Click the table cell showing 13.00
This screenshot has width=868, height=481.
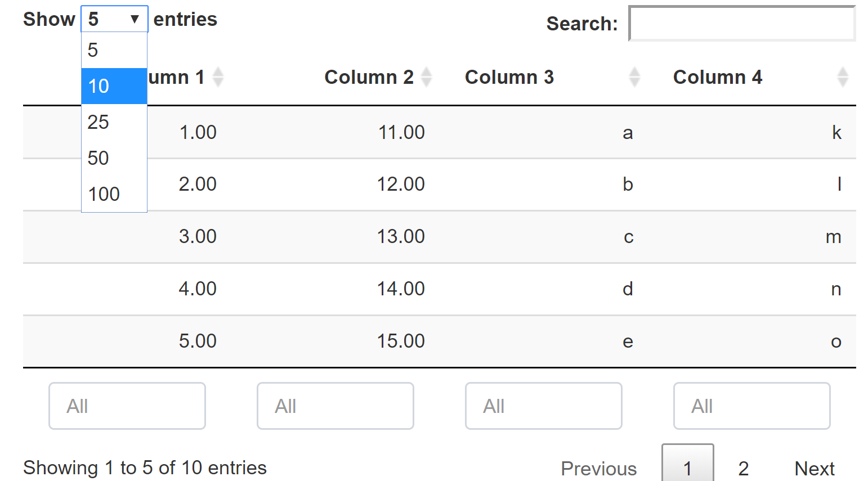400,236
